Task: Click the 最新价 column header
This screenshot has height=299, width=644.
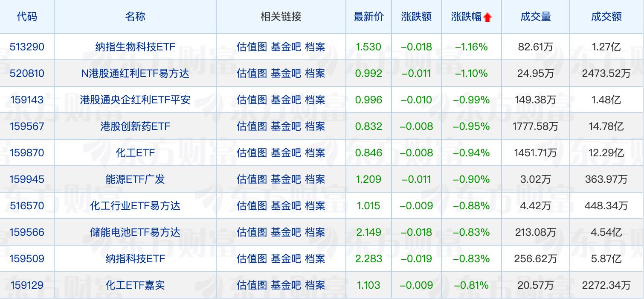Action: (x=368, y=16)
